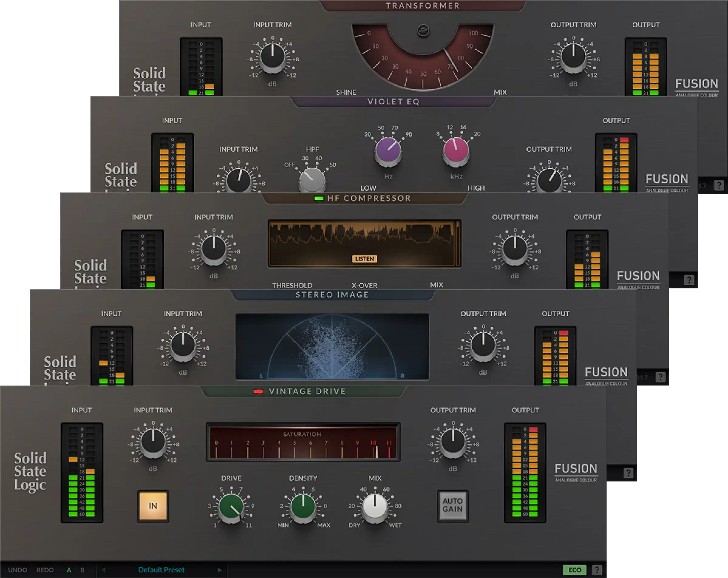Click the "HF COMPRESSOR" title text
The height and width of the screenshot is (578, 728).
369,198
